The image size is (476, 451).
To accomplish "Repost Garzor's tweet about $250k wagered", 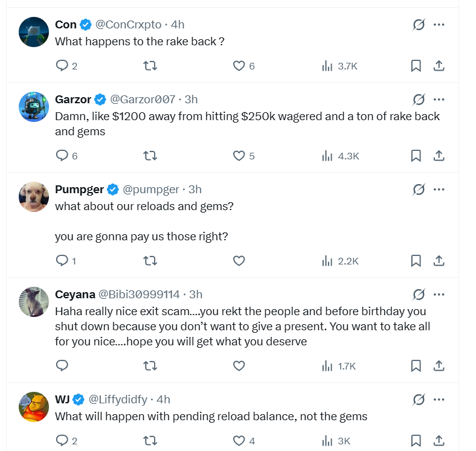I will [x=150, y=156].
